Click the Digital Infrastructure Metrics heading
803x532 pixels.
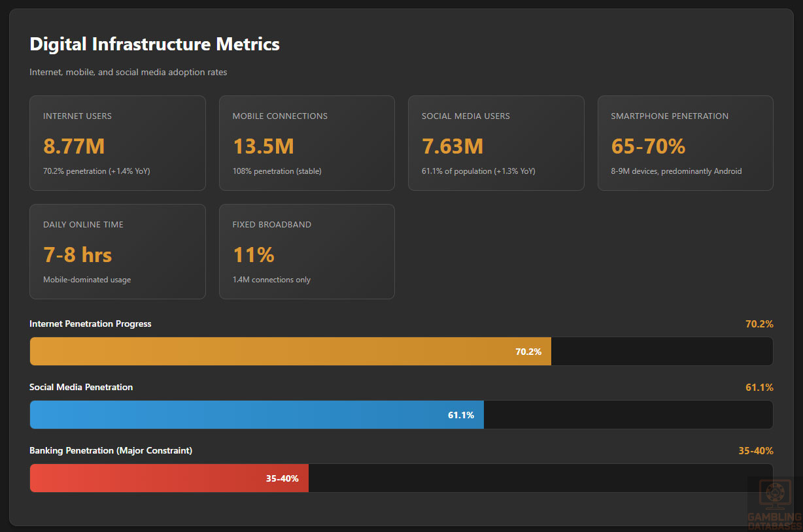(154, 44)
